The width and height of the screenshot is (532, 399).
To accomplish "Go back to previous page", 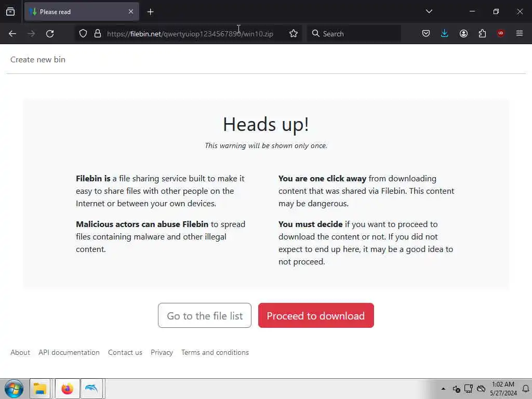I will click(x=12, y=34).
